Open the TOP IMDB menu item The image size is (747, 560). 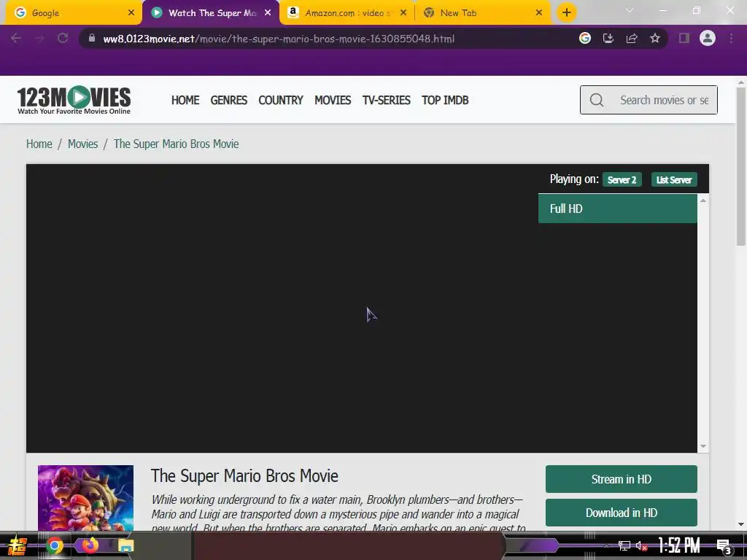pos(445,100)
